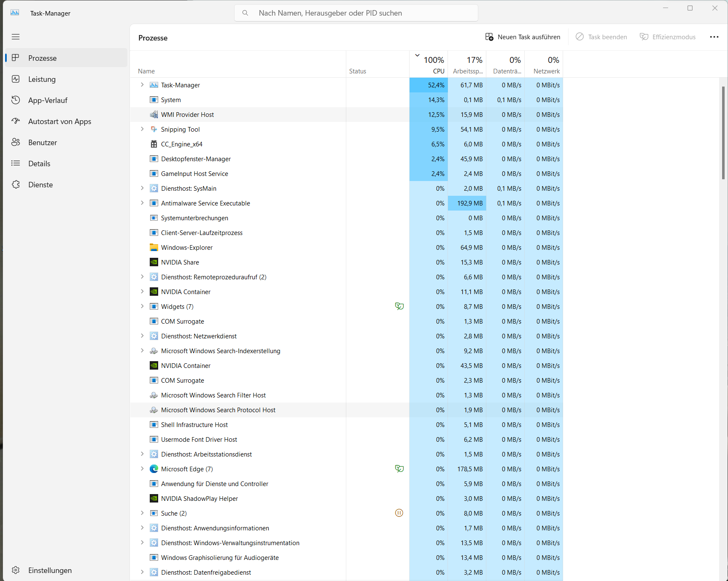Sort by Netzwerk column header
The width and height of the screenshot is (728, 581).
coord(544,64)
